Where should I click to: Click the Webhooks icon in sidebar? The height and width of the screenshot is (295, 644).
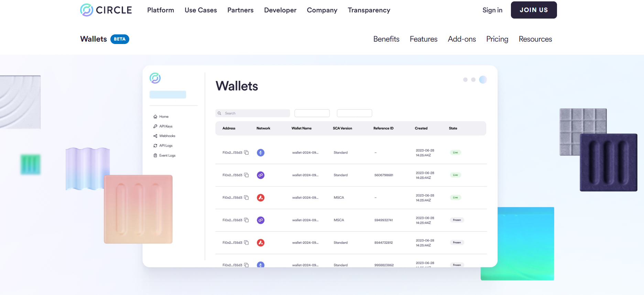pos(155,136)
